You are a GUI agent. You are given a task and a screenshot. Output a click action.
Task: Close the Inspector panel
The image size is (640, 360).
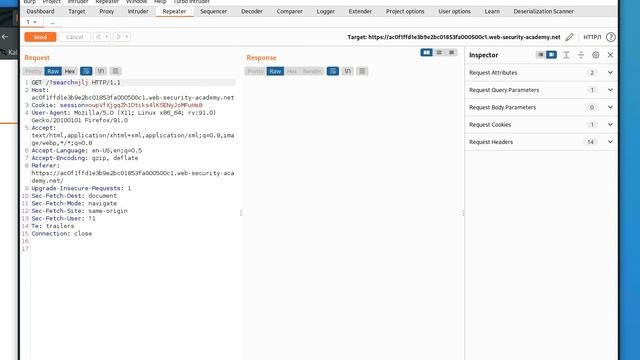coord(610,55)
